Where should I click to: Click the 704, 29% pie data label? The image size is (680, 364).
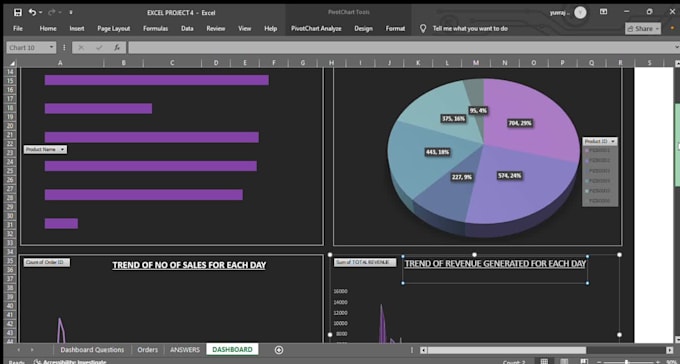[520, 123]
